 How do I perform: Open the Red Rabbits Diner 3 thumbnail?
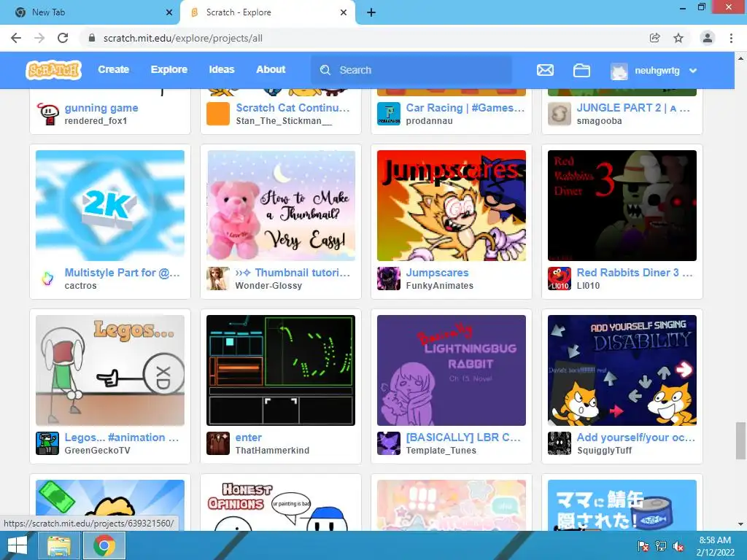click(622, 206)
